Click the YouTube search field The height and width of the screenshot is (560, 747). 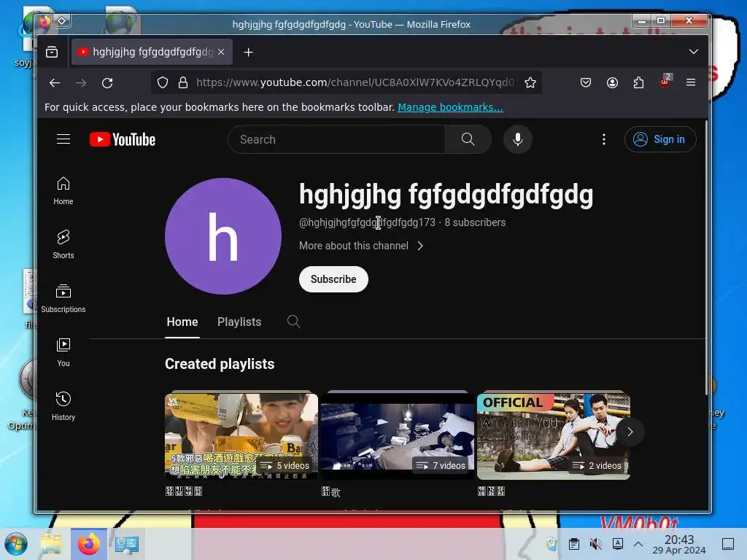(337, 139)
